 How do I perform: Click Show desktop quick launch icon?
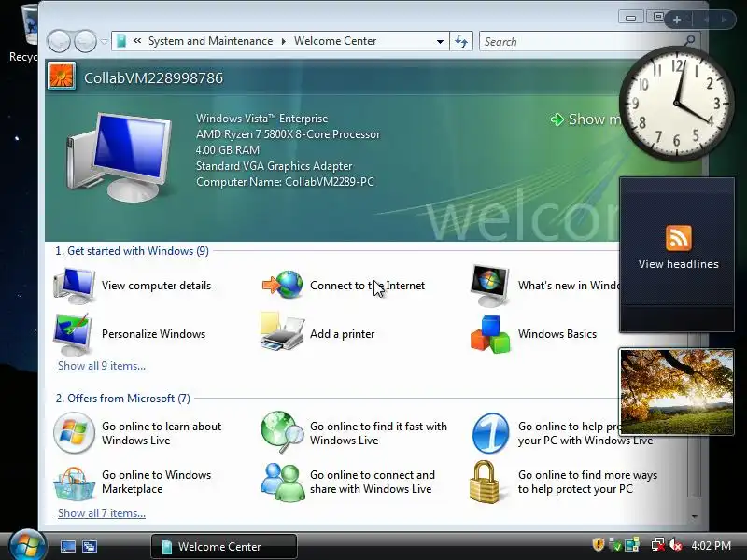pos(67,546)
